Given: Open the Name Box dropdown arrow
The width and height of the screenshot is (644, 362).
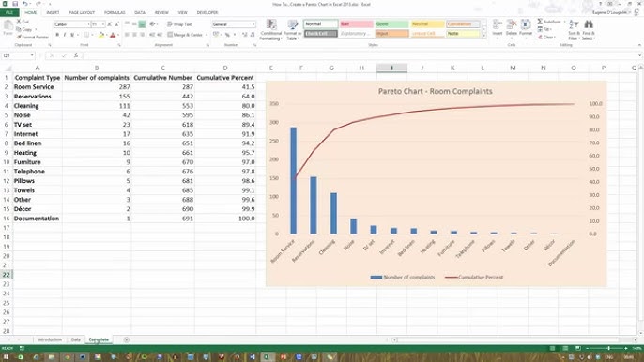Looking at the screenshot, I should tap(32, 55).
